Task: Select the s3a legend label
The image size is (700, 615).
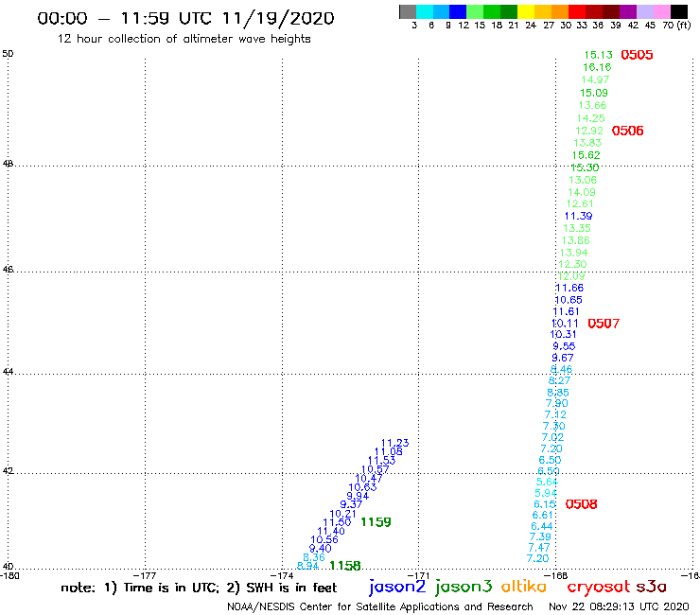Action: (x=651, y=587)
